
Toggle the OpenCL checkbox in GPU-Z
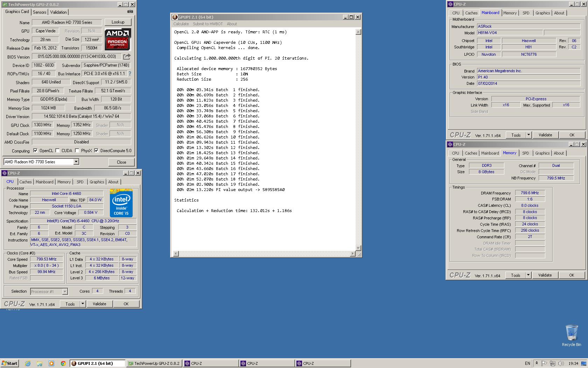click(35, 151)
